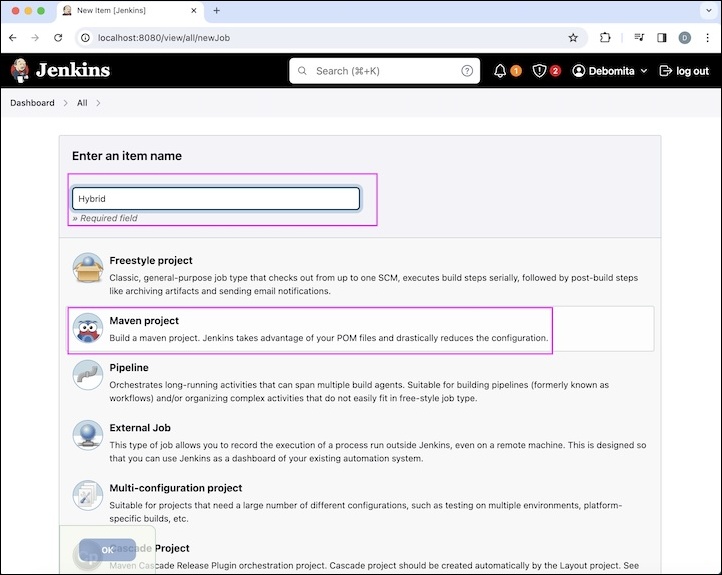Choose the Freestyle project title
Viewport: 722px width, 575px height.
(151, 261)
